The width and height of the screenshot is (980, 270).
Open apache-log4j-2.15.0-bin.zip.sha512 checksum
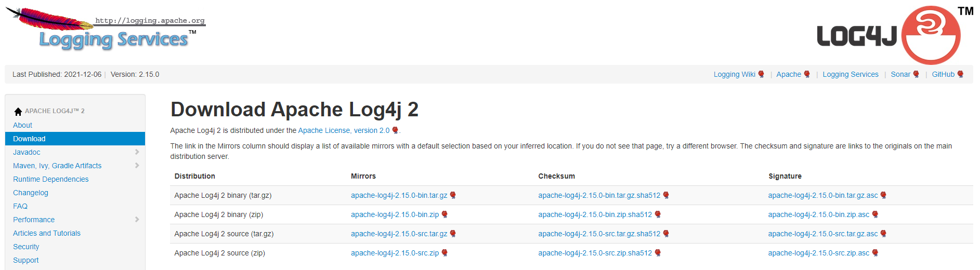tap(595, 214)
